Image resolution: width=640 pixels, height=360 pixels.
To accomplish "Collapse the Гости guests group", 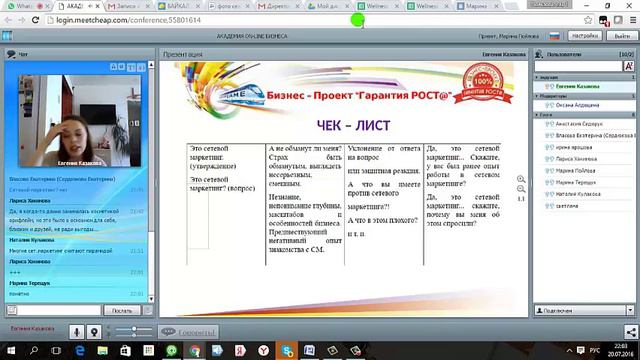I will (537, 115).
